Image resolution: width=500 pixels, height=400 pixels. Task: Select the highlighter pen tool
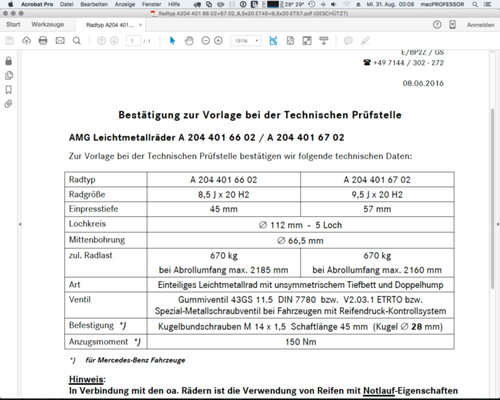click(x=365, y=41)
